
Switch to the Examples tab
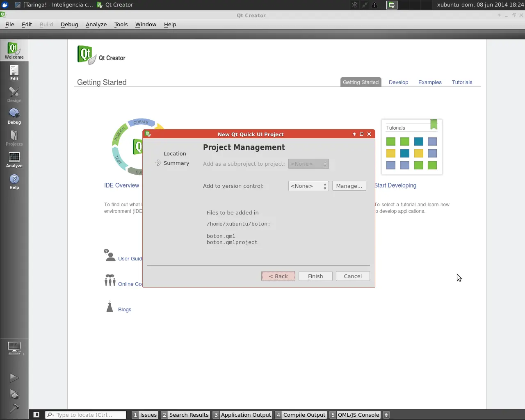(x=430, y=82)
